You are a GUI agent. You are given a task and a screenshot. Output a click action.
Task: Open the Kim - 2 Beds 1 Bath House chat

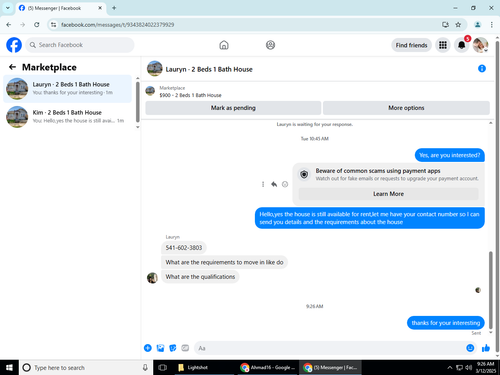pyautogui.click(x=67, y=117)
